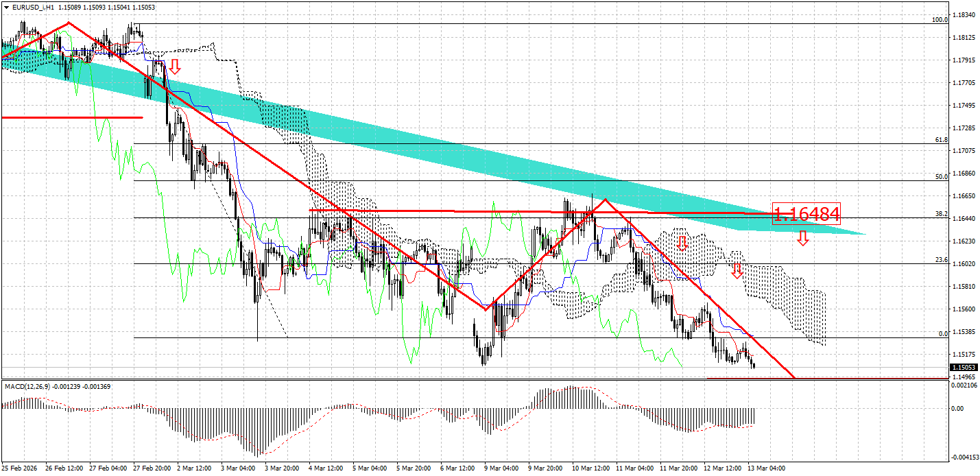Click the MACD(12,26,9) indicator label

click(x=28, y=387)
